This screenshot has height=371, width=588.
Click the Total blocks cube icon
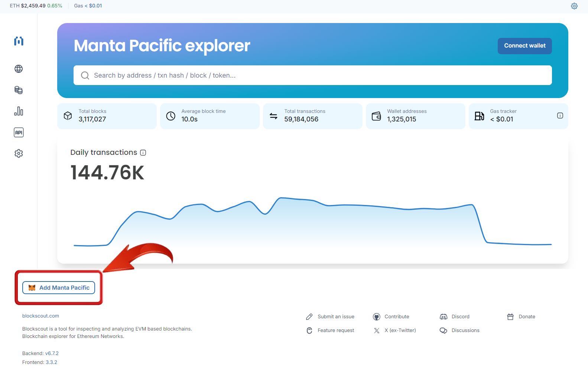click(68, 116)
